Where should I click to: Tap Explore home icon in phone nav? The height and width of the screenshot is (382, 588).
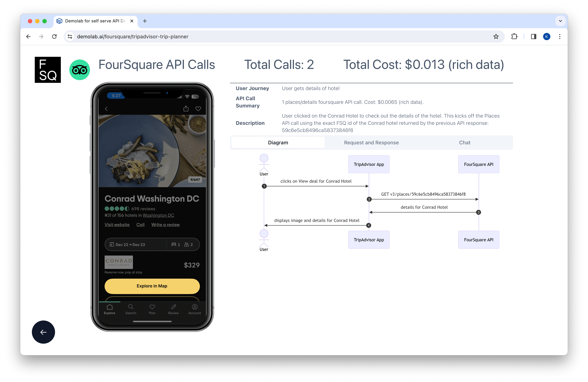point(110,309)
